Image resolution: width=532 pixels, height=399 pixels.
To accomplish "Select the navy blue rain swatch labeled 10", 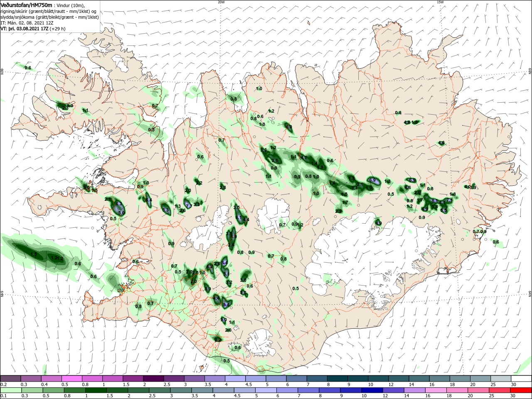I will click(x=372, y=390).
